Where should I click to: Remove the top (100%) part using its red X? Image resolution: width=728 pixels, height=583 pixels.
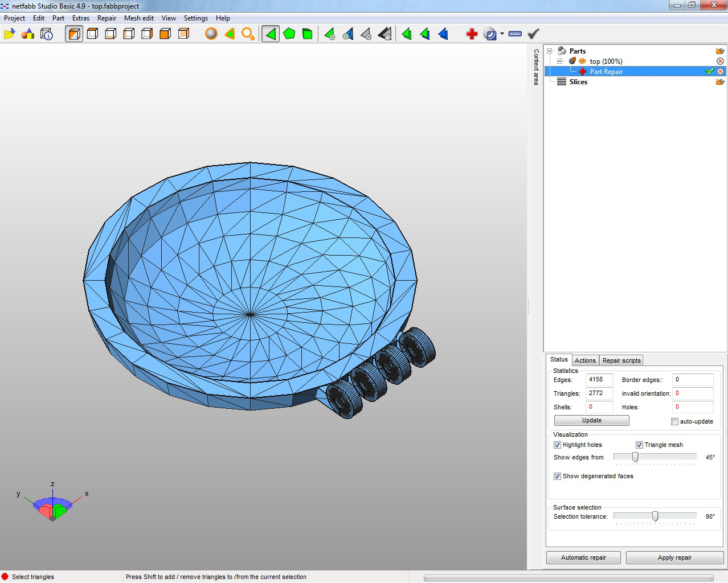click(720, 61)
